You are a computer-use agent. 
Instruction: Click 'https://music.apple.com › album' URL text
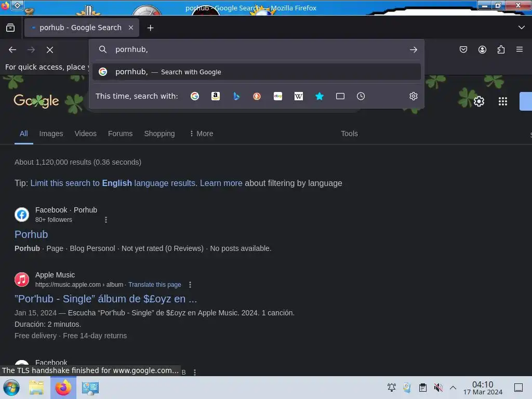[x=79, y=285]
